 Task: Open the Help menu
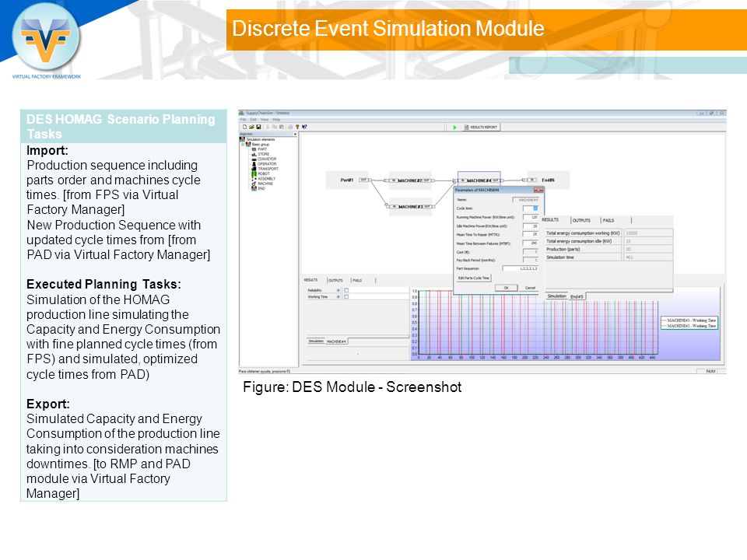[x=276, y=120]
